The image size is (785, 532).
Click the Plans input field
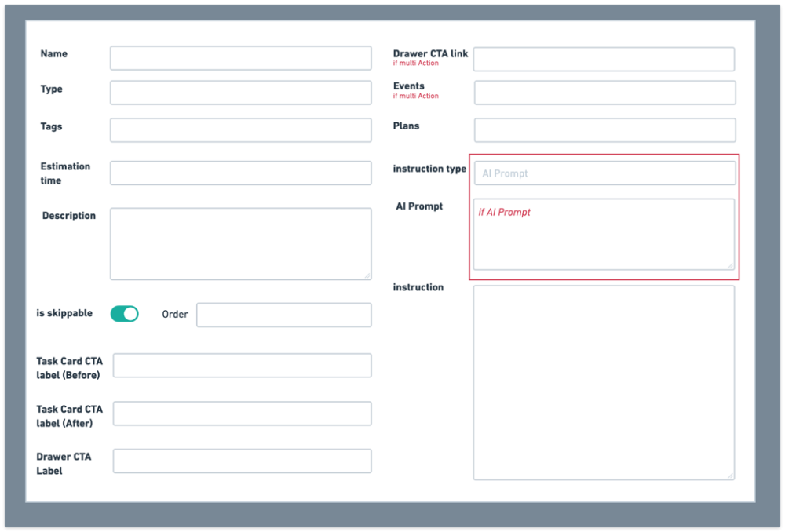point(604,130)
